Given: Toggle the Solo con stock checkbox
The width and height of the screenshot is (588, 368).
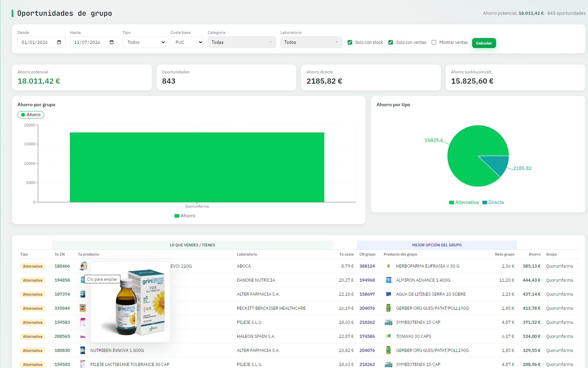Looking at the screenshot, I should click(350, 42).
